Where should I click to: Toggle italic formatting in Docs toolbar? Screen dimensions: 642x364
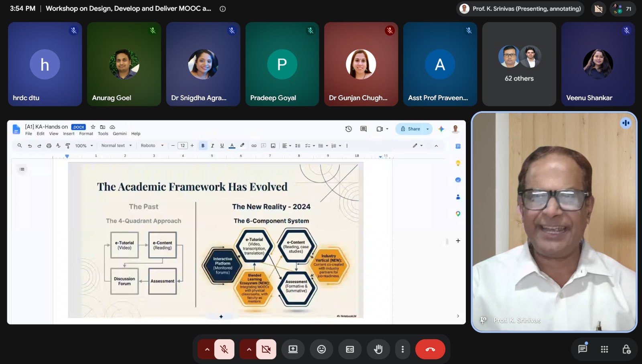(213, 146)
